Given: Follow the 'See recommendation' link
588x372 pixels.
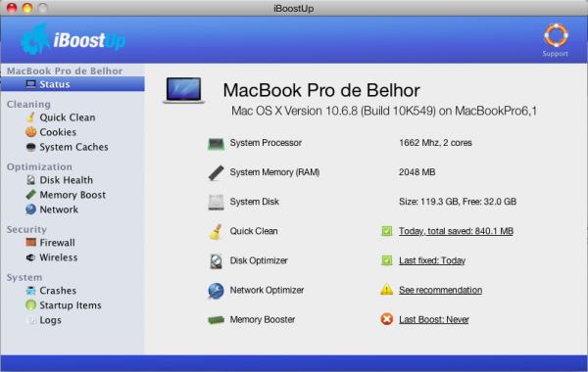Looking at the screenshot, I should click(441, 290).
